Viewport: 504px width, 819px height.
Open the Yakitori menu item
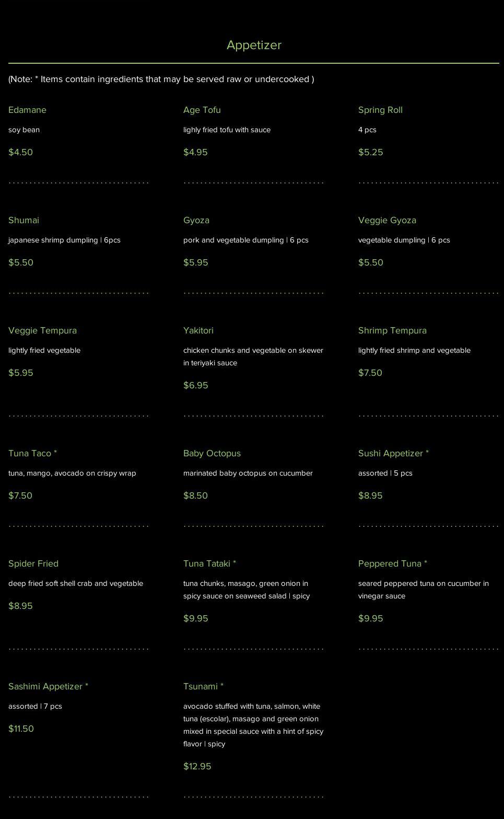point(198,330)
